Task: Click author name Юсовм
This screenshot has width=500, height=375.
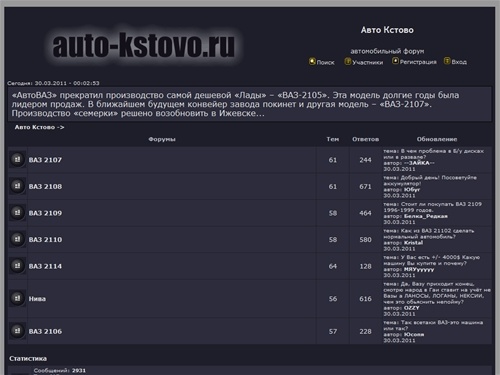Action: click(x=414, y=334)
